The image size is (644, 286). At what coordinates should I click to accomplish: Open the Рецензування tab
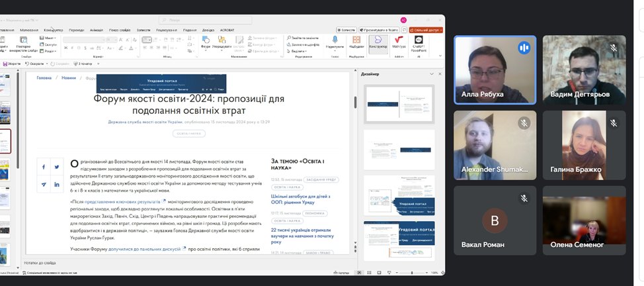point(167,30)
